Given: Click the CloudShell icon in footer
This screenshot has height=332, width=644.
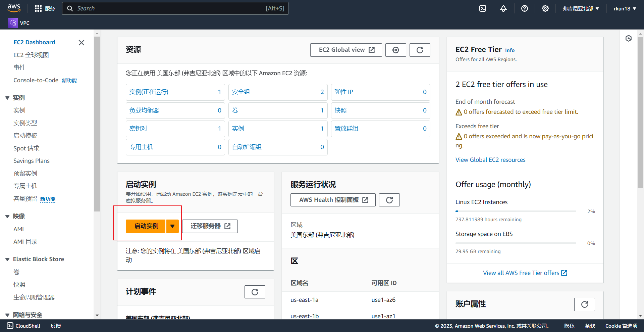Looking at the screenshot, I should point(10,326).
